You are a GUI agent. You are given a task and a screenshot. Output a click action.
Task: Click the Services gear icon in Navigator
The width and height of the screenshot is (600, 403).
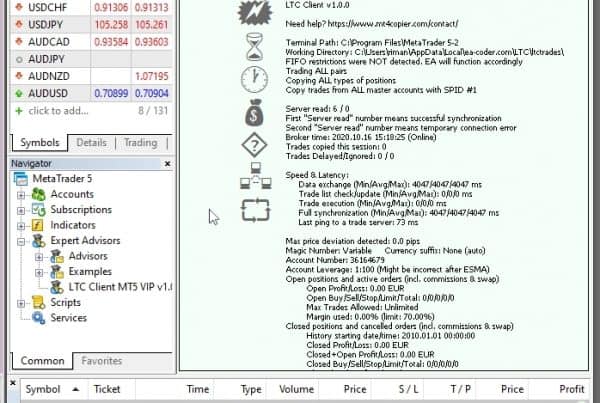(38, 318)
